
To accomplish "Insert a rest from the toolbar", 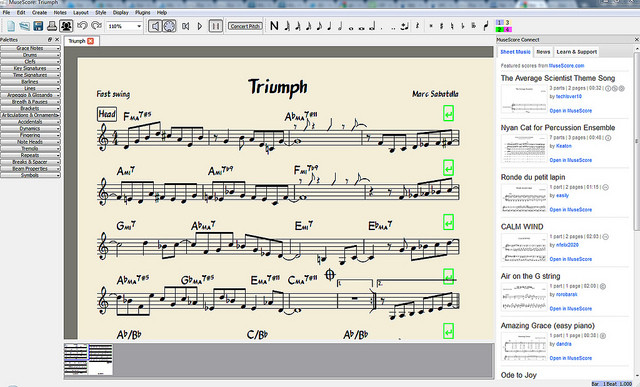I will (x=417, y=26).
